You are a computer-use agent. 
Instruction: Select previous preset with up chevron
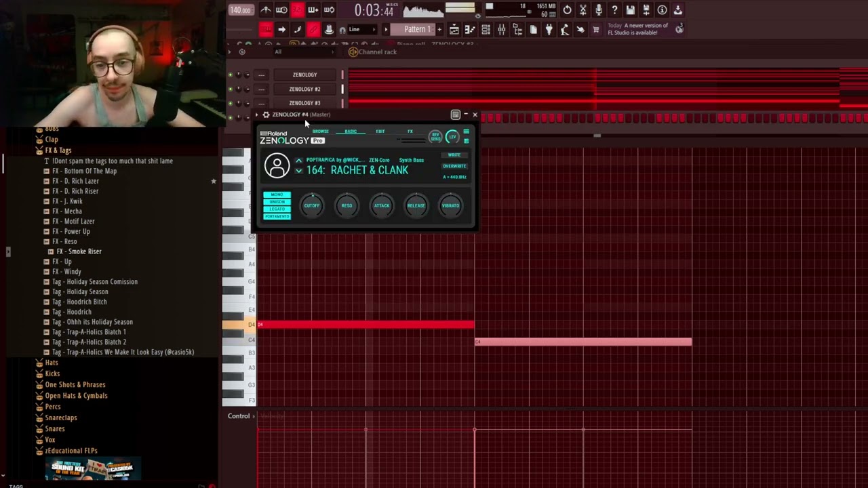click(x=298, y=161)
